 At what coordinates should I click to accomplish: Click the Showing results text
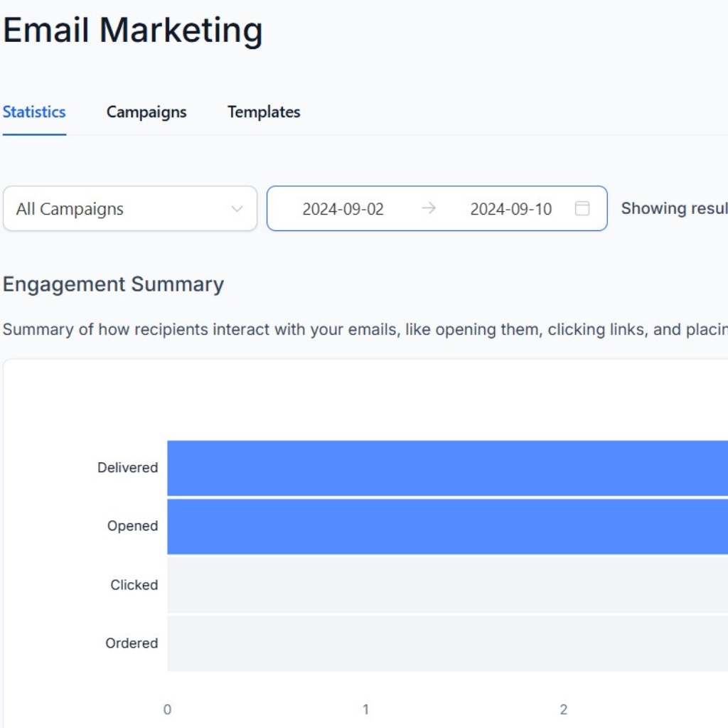point(674,208)
